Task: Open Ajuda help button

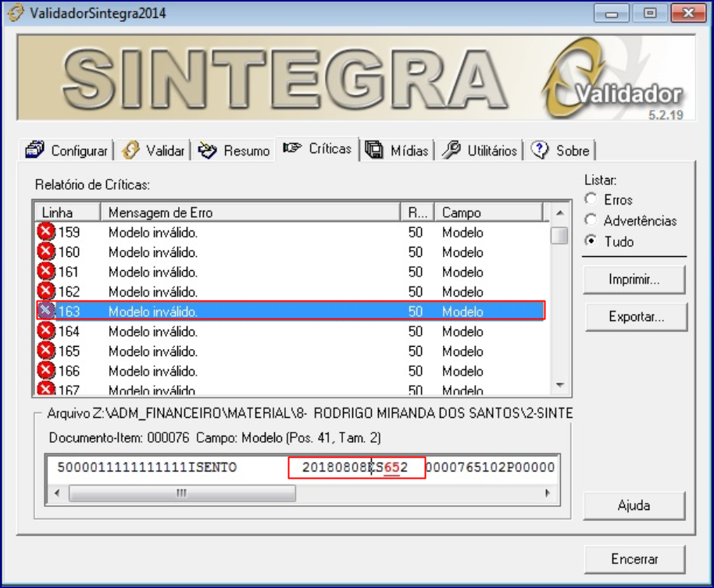Action: [634, 506]
